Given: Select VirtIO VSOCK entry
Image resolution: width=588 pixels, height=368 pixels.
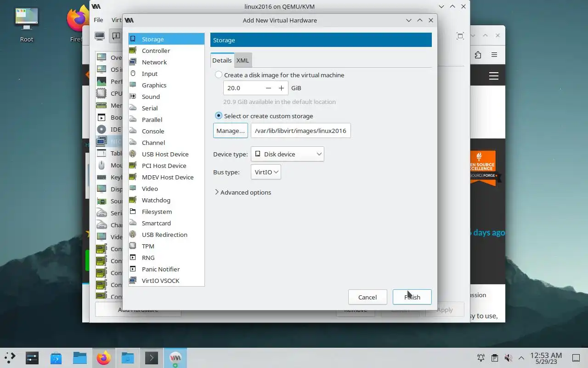Looking at the screenshot, I should click(166, 281).
